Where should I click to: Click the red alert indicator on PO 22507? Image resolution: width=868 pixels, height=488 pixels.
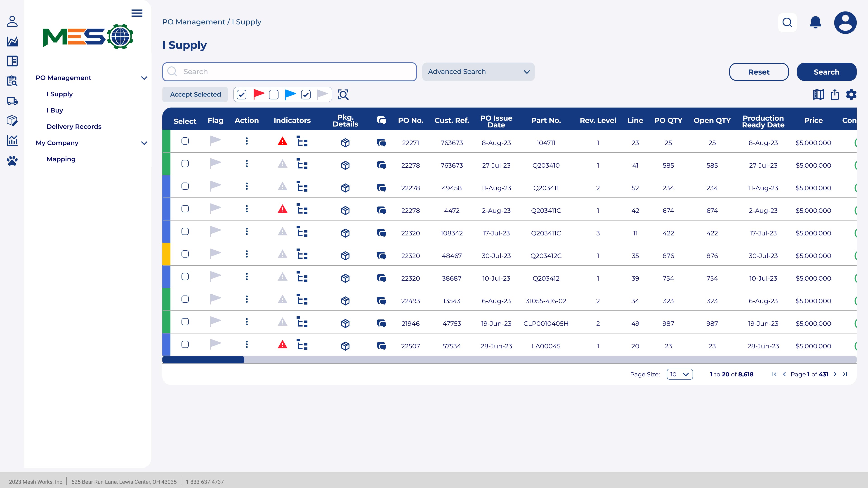point(282,345)
